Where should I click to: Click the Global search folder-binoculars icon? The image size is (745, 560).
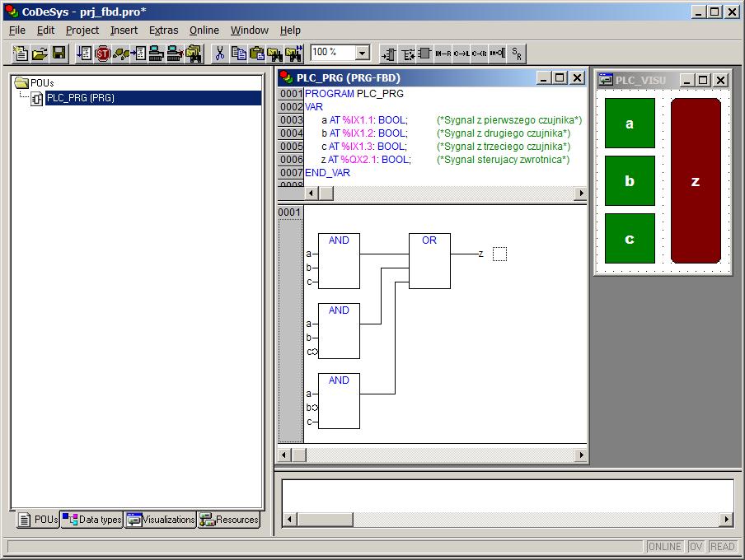(x=194, y=54)
